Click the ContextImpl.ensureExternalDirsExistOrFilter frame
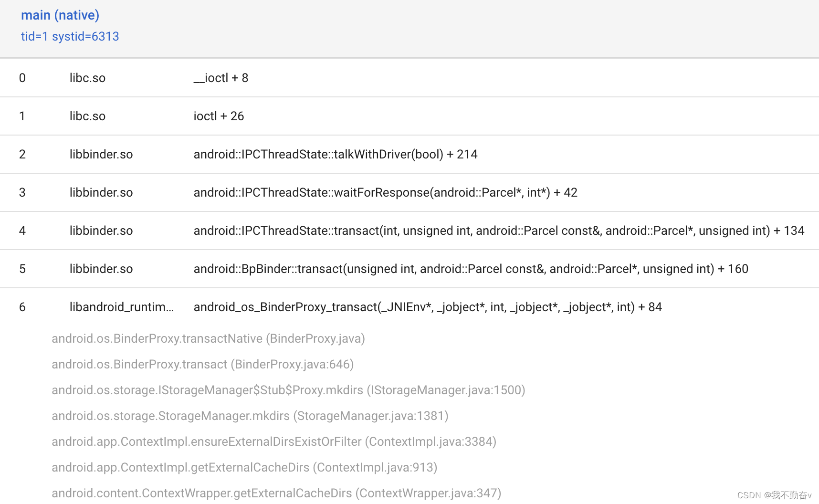819x504 pixels. point(274,441)
